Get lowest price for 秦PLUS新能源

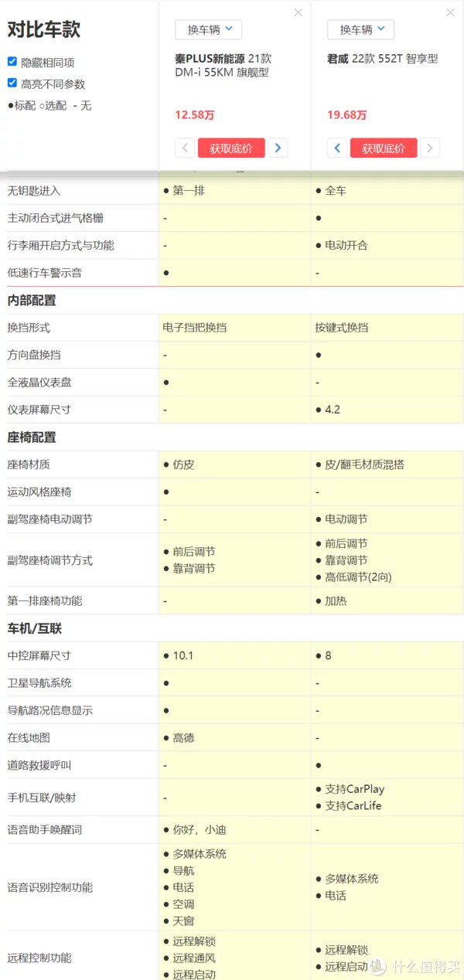231,148
